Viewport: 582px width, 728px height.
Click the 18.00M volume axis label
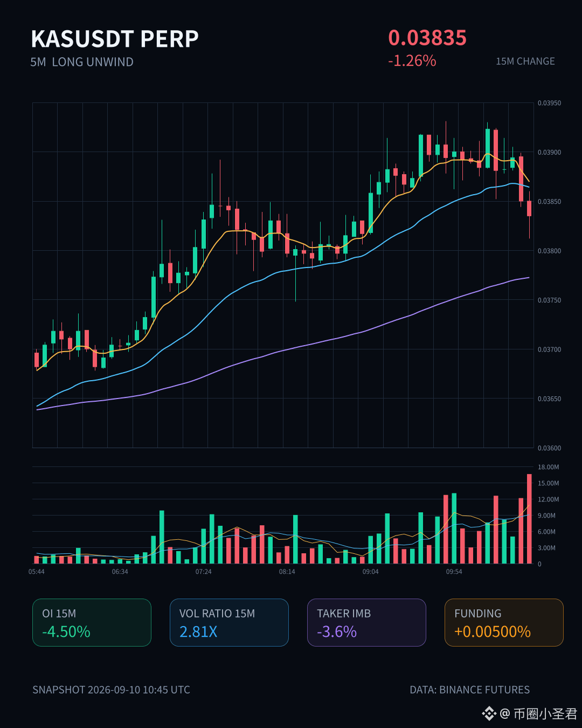pos(548,467)
